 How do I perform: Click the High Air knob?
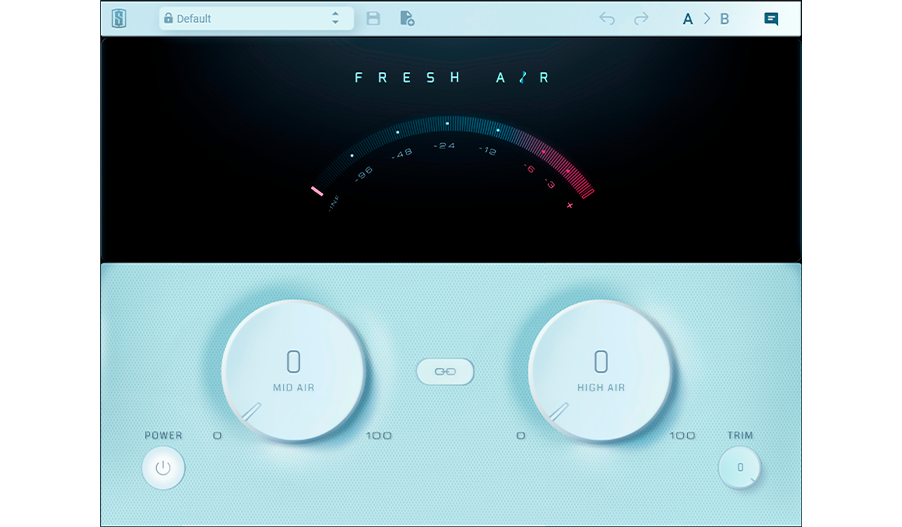tap(600, 371)
